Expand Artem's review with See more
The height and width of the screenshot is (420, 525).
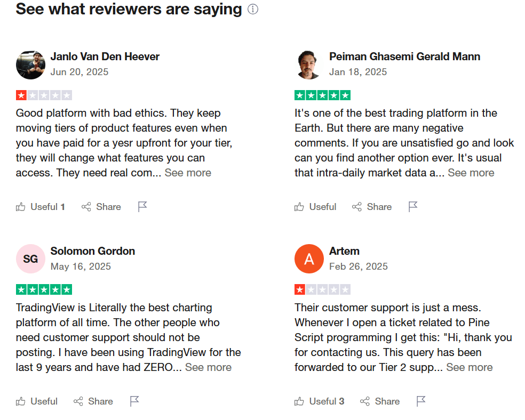point(470,368)
